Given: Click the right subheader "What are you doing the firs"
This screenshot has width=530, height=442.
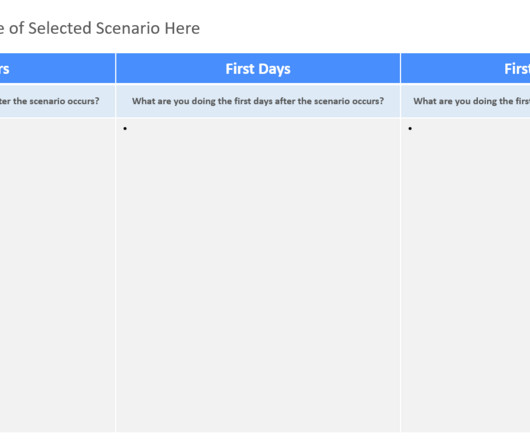Looking at the screenshot, I should (466, 101).
